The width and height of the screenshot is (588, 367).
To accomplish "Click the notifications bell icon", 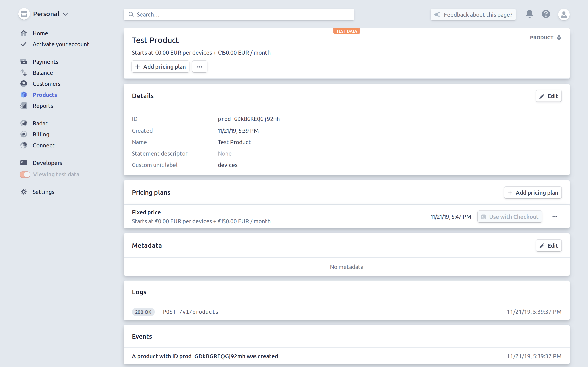I will tap(529, 14).
